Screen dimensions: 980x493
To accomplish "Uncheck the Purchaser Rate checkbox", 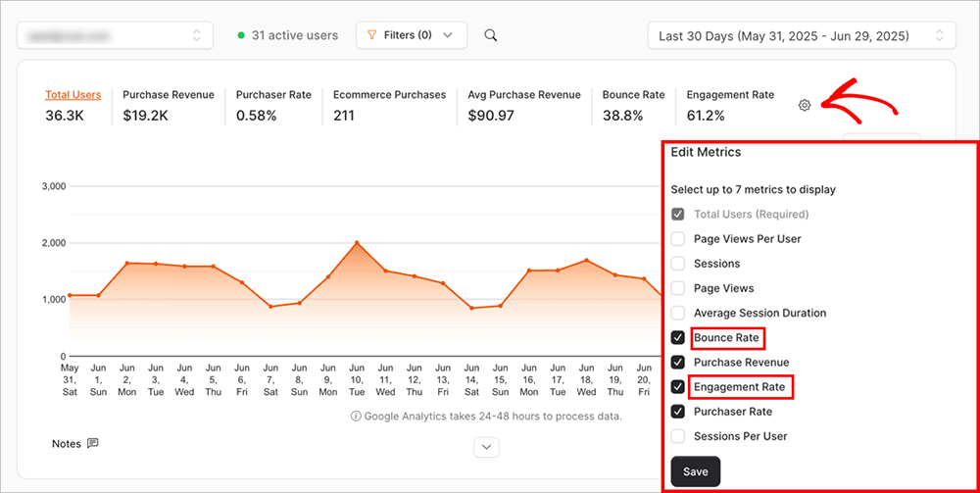I will pos(677,412).
